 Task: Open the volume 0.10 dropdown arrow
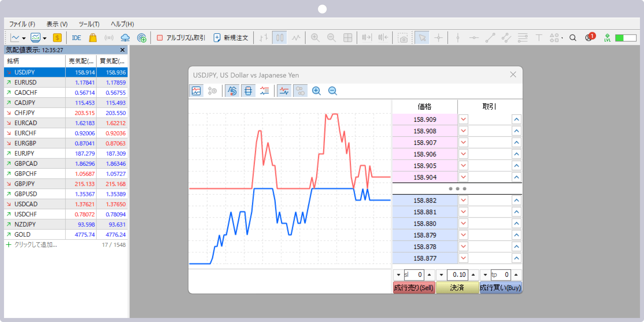click(x=441, y=275)
